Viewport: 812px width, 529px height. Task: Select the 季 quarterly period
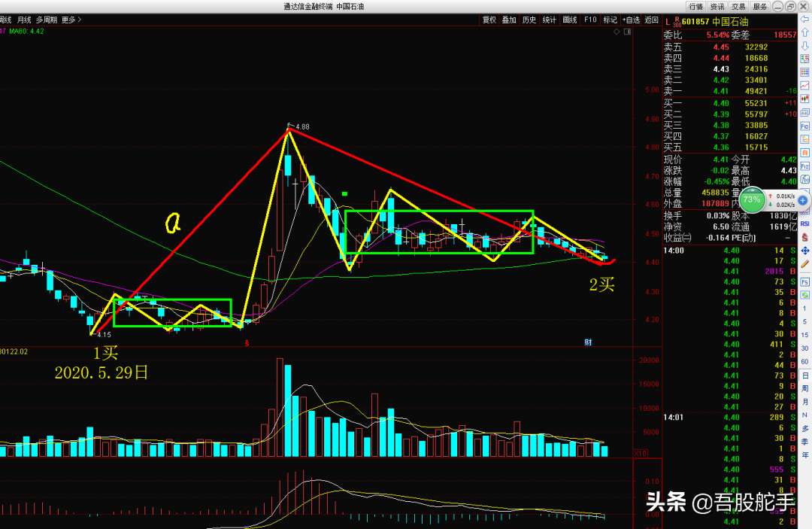(x=804, y=442)
